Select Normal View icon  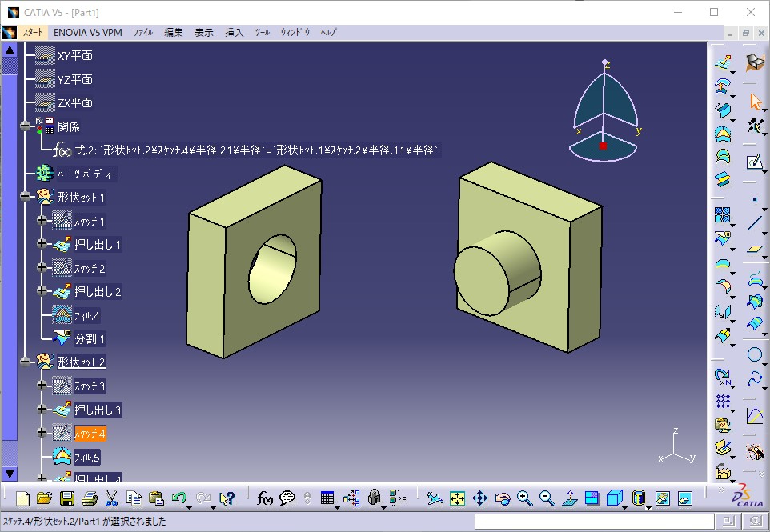[x=570, y=498]
